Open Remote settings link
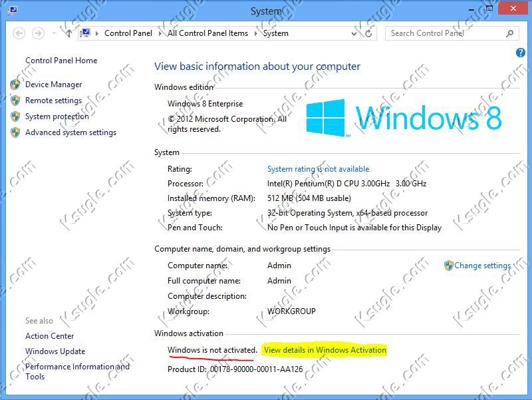The width and height of the screenshot is (532, 400). click(x=54, y=100)
